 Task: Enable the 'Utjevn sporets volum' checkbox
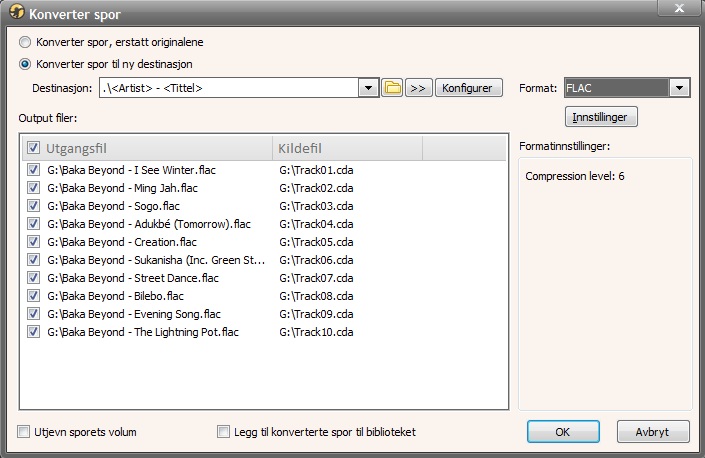[x=23, y=431]
